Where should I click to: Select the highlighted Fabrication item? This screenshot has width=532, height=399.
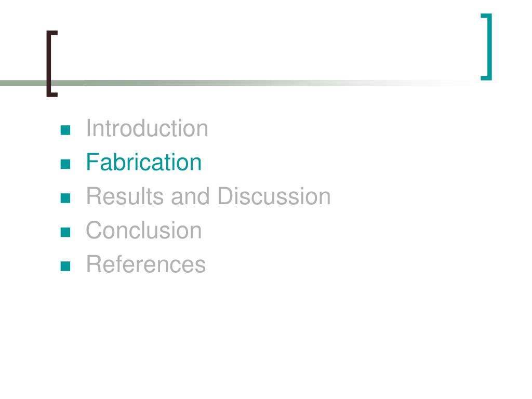click(x=144, y=162)
